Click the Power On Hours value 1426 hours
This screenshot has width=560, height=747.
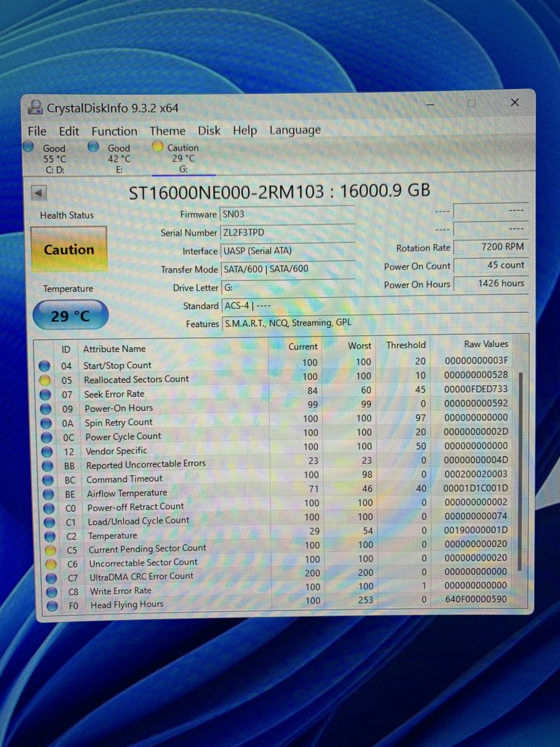tap(491, 283)
